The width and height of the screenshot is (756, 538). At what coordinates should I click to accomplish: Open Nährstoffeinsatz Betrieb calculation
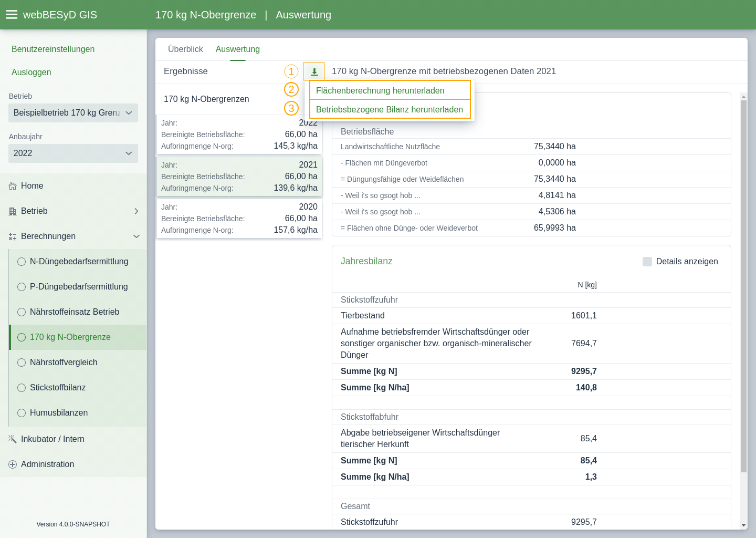(x=78, y=312)
